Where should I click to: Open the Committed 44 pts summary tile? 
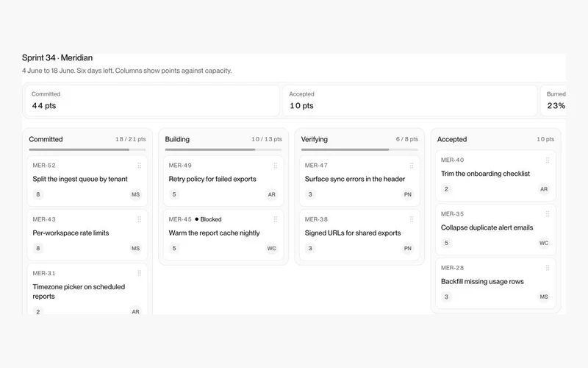tap(152, 100)
